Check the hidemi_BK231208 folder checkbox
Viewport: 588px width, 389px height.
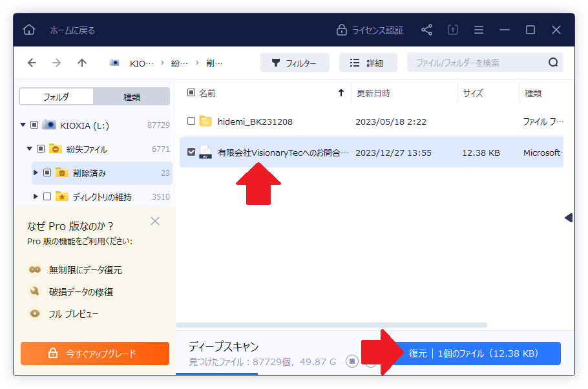click(191, 121)
